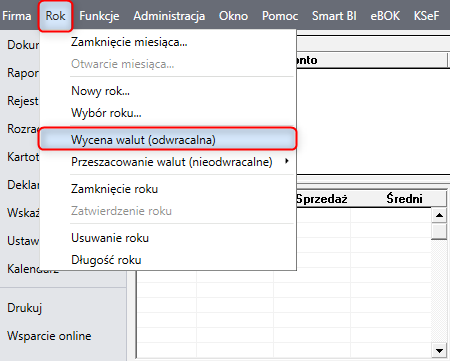Click the Rejest sidebar item
This screenshot has height=361, width=450.
tap(23, 101)
